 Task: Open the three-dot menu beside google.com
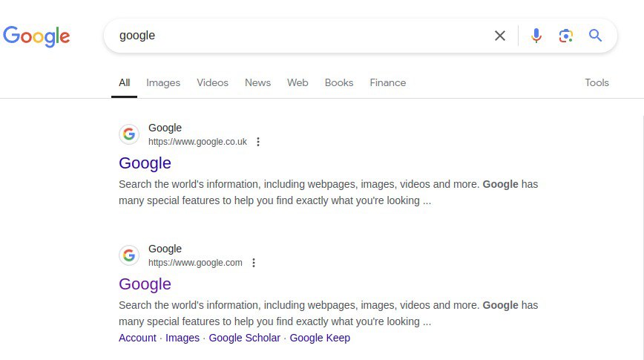click(x=254, y=263)
